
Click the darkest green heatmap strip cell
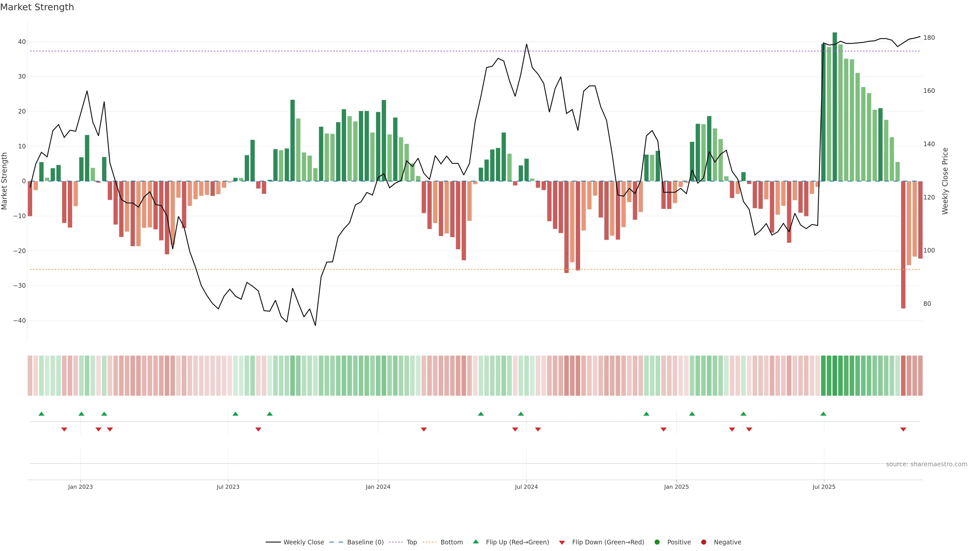(835, 376)
